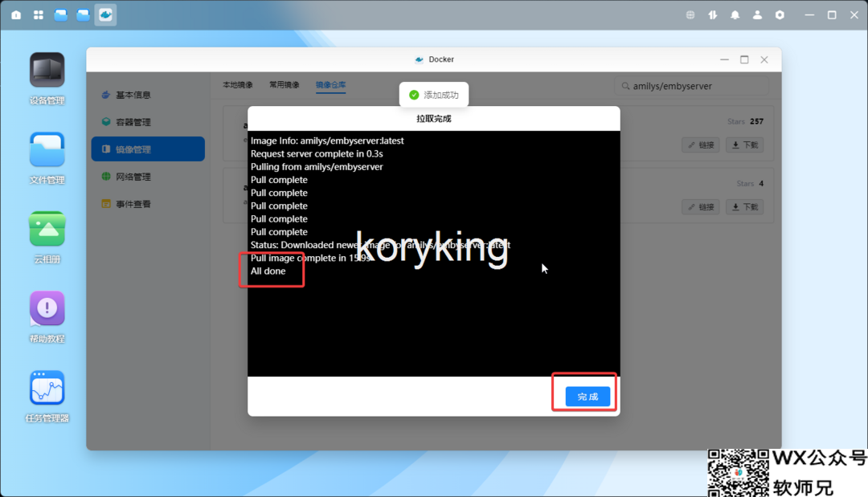Click the home icon in top bar
This screenshot has height=497, width=868.
click(x=16, y=15)
